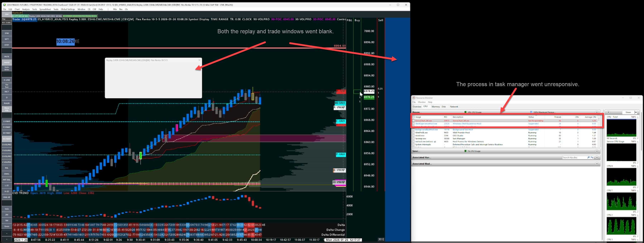The width and height of the screenshot is (644, 243).
Task: Toggle the ONHL levels button
Action: click(7, 174)
